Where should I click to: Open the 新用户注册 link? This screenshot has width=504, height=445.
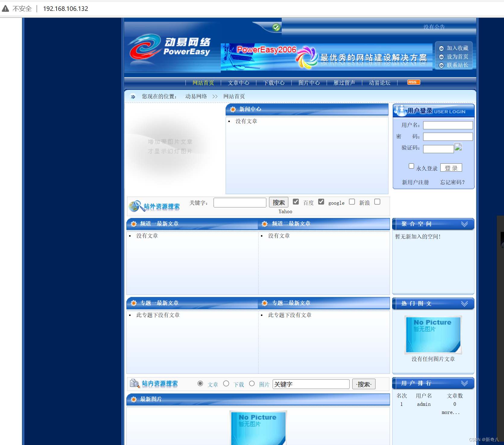[415, 182]
